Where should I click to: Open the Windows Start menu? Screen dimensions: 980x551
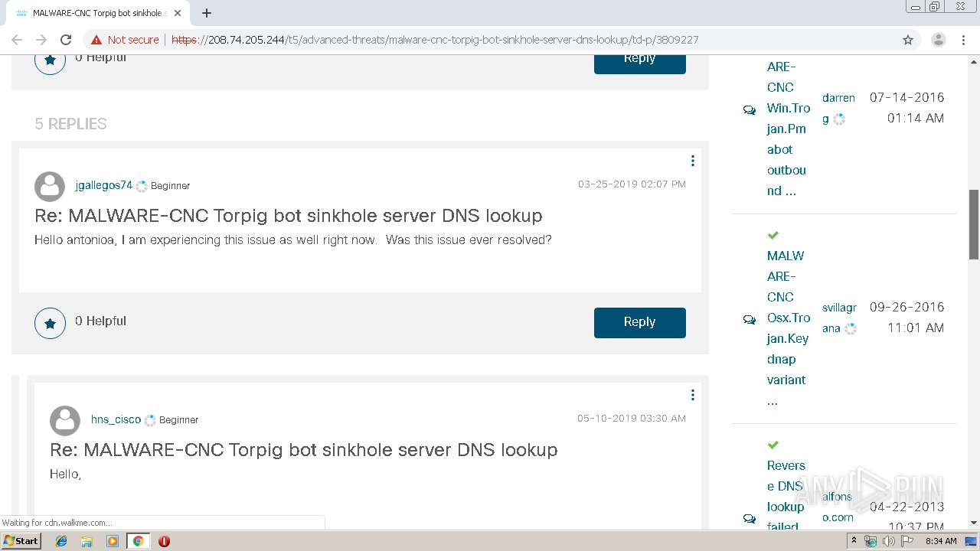point(21,540)
